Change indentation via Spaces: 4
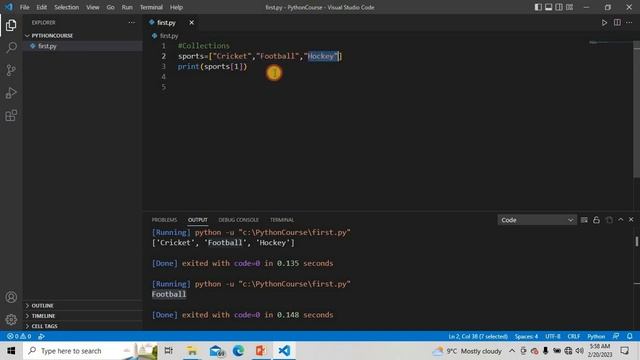640x360 pixels. pos(526,336)
